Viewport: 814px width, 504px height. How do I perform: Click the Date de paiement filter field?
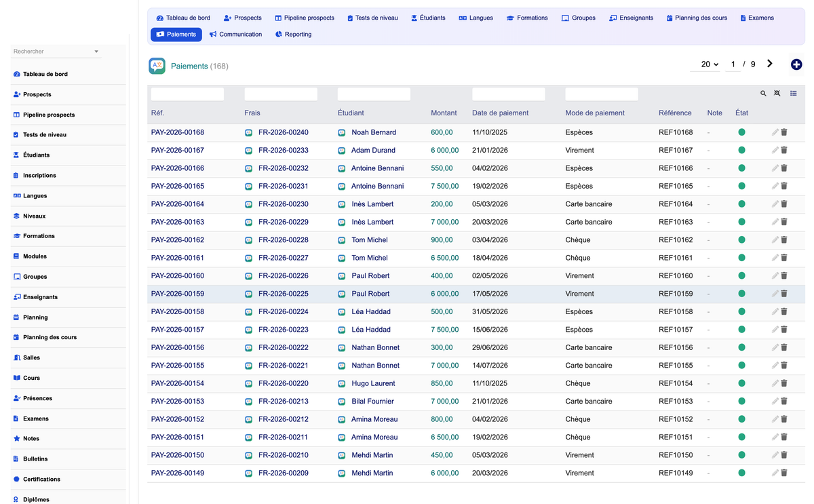coord(509,94)
